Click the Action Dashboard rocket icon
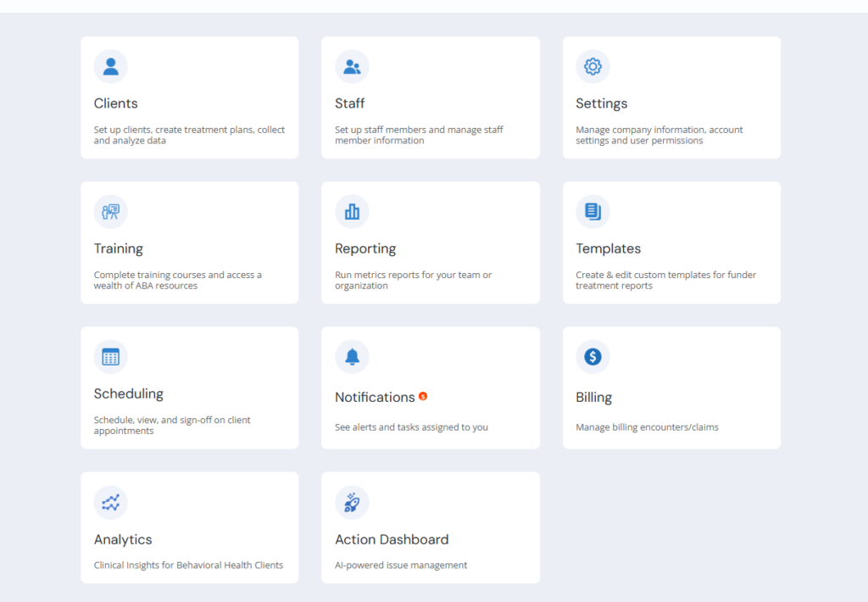This screenshot has height=602, width=868. tap(352, 502)
